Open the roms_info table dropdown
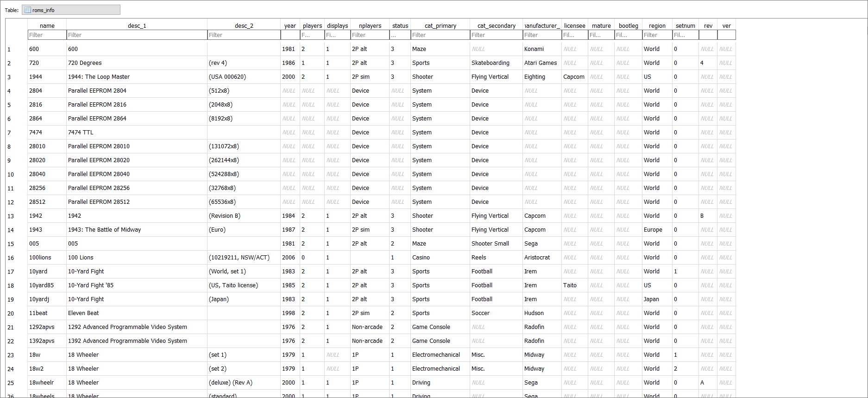The image size is (868, 398). click(x=71, y=10)
